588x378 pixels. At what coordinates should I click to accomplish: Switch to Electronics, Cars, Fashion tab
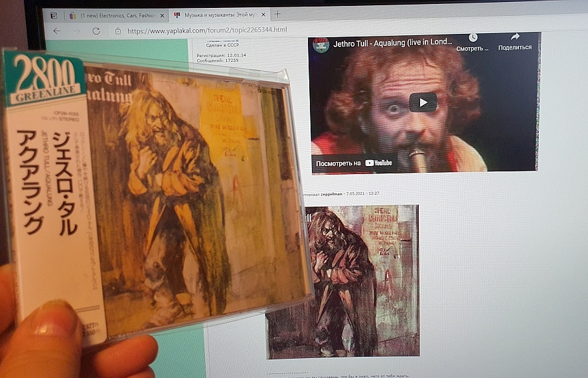116,15
